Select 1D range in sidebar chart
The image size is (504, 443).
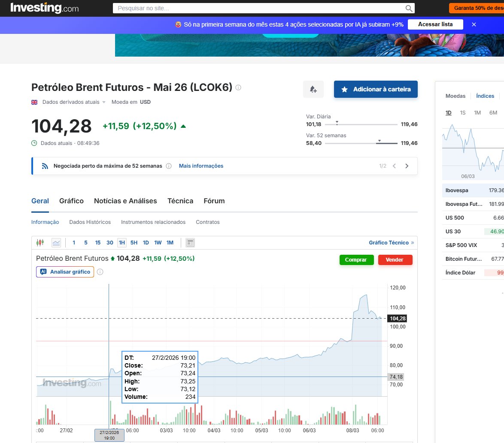click(448, 113)
